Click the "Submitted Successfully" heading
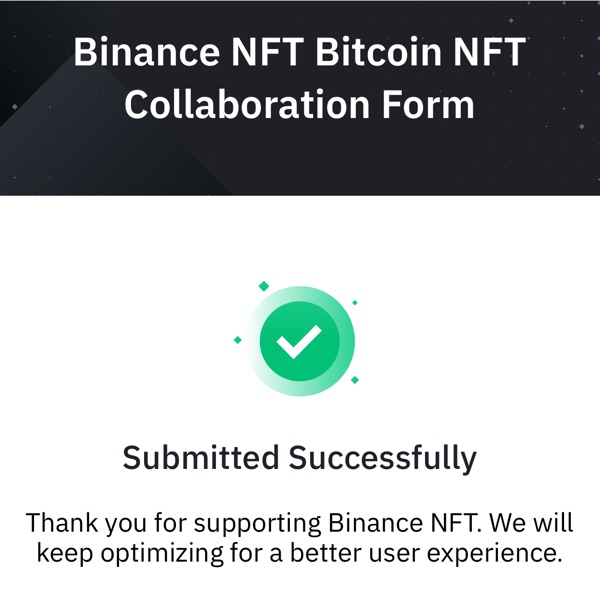This screenshot has height=600, width=600. pyautogui.click(x=300, y=458)
